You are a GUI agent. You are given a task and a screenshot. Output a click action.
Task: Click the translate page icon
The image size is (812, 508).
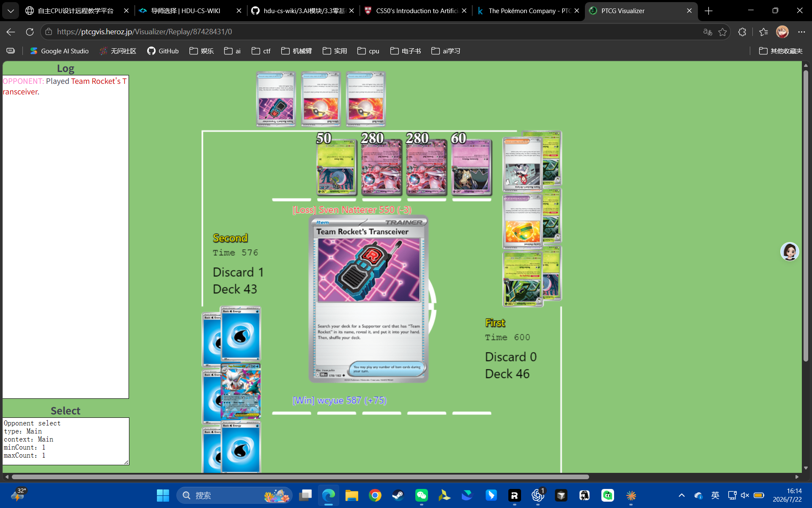708,32
